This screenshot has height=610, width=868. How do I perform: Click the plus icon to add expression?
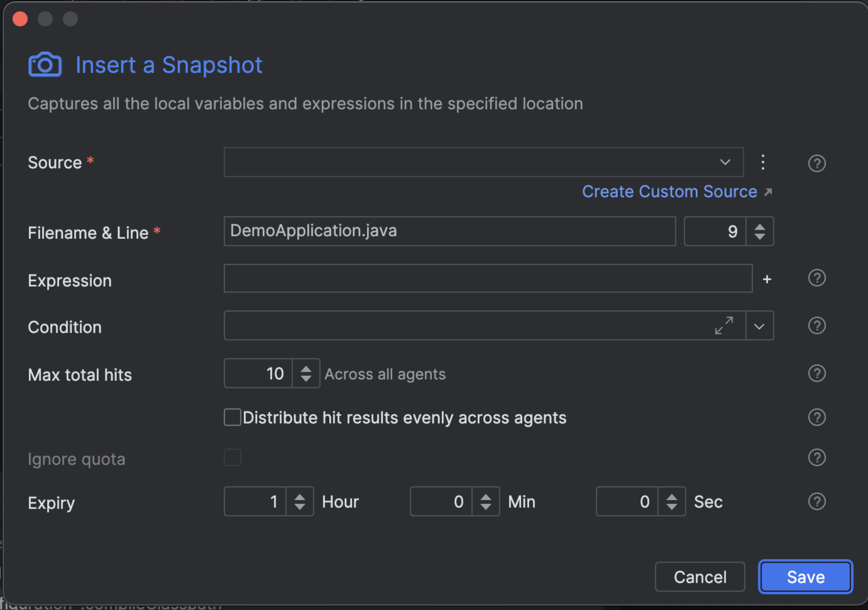767,279
